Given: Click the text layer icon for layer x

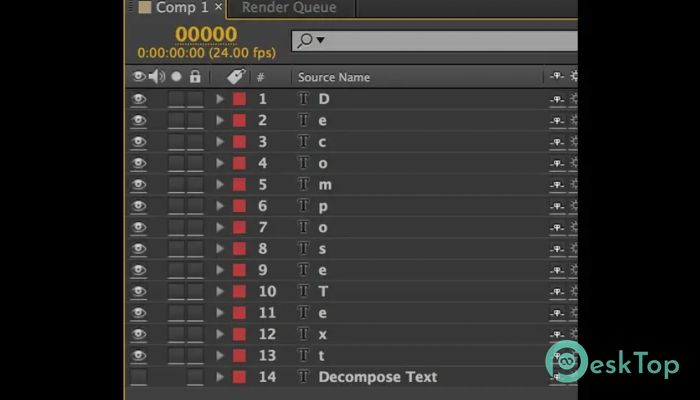Looking at the screenshot, I should [x=304, y=334].
